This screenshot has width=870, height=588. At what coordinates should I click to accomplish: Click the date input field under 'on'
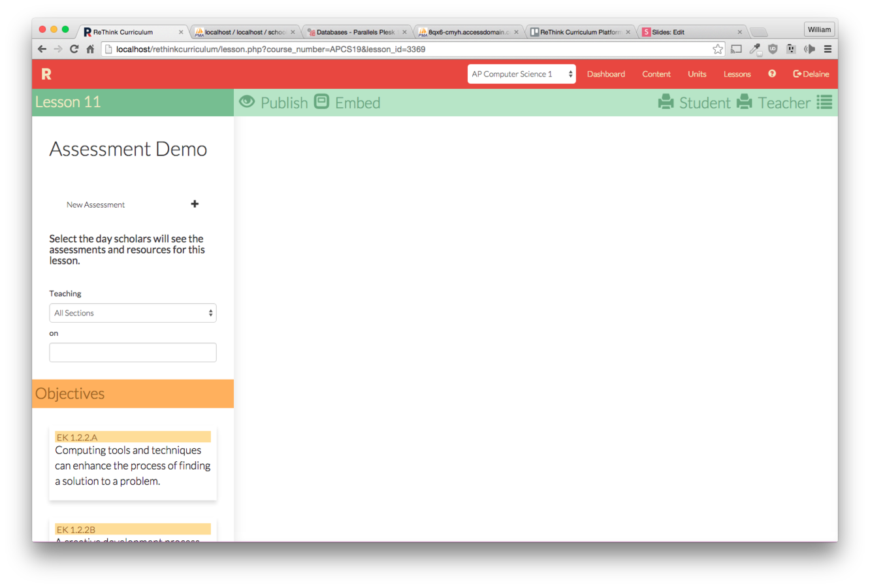pyautogui.click(x=133, y=353)
